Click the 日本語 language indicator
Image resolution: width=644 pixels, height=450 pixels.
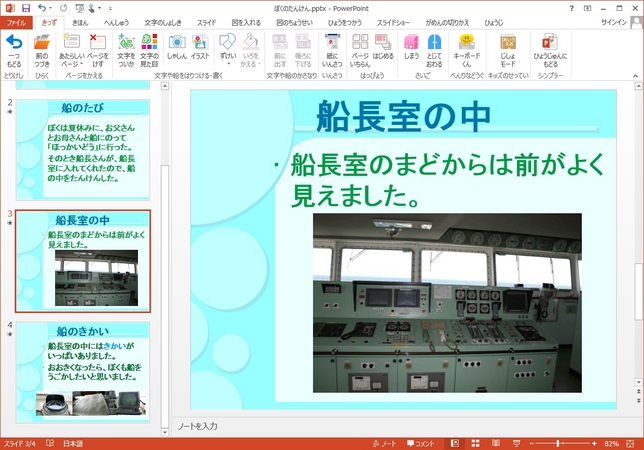click(73, 443)
